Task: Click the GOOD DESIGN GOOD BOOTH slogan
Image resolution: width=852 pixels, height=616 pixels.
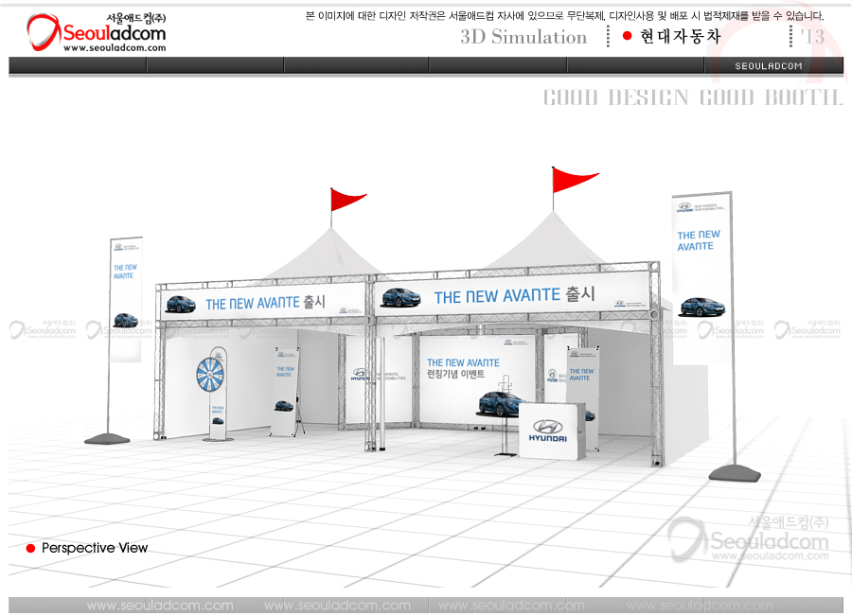Action: 692,97
